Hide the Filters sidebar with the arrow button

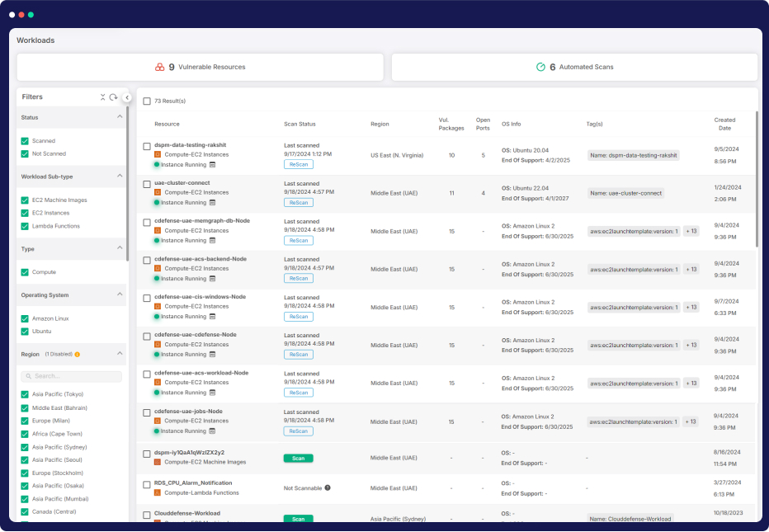coord(127,97)
